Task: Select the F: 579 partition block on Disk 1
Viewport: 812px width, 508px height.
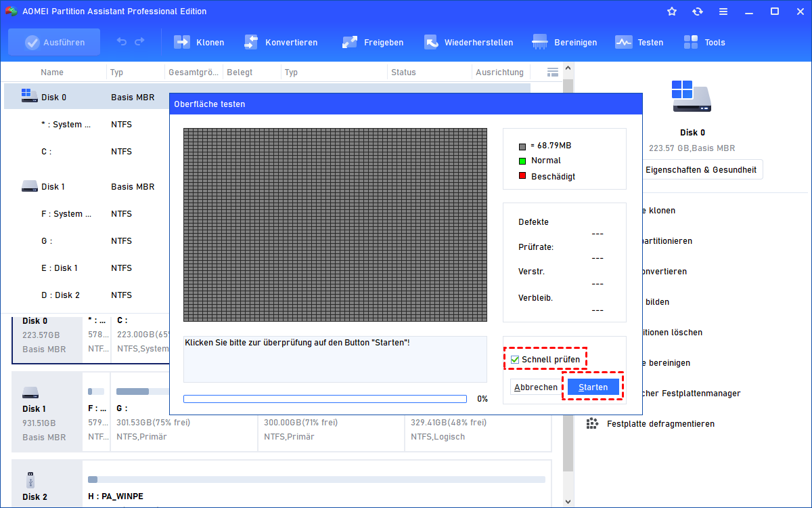Action: 97,412
